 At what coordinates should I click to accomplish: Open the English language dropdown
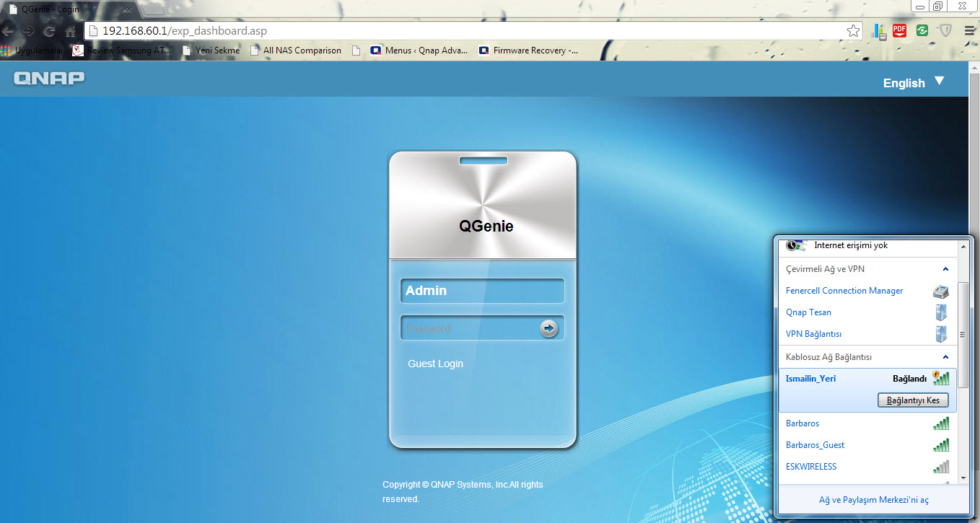(x=914, y=82)
